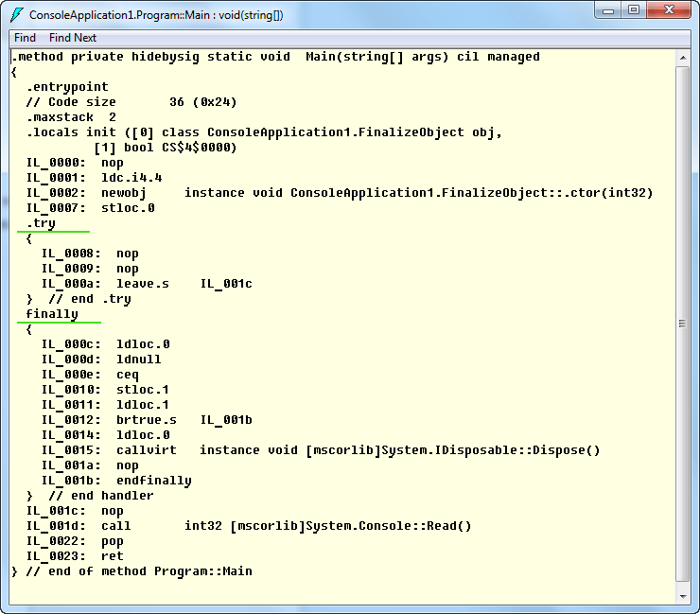Click the 'IL_0000: nop' line
The image size is (700, 614).
(75, 163)
